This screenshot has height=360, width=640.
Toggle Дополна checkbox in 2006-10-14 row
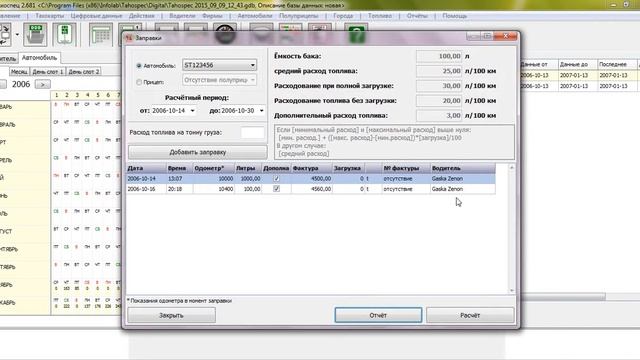tap(276, 179)
